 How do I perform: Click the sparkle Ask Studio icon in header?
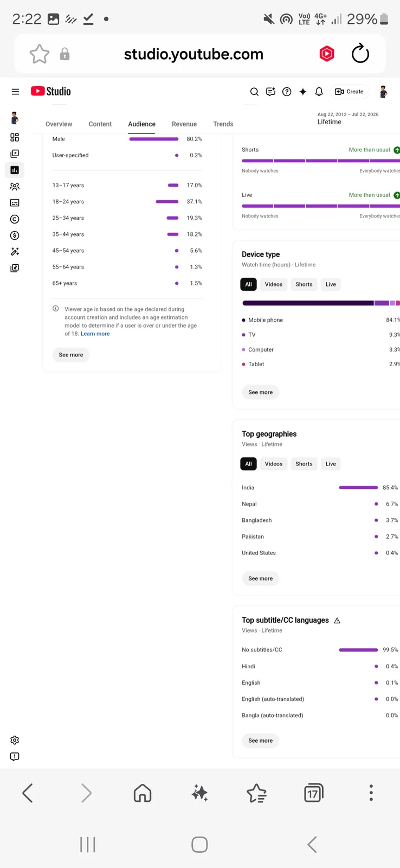click(x=303, y=92)
